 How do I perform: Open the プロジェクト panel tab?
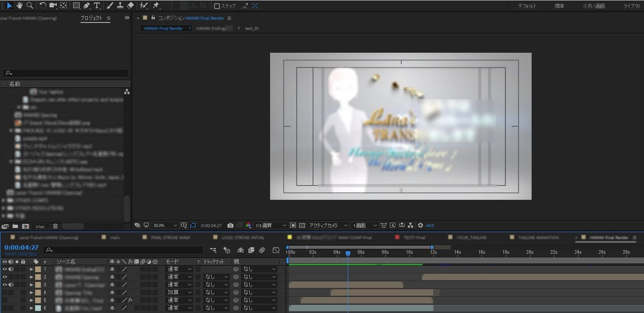(x=91, y=18)
